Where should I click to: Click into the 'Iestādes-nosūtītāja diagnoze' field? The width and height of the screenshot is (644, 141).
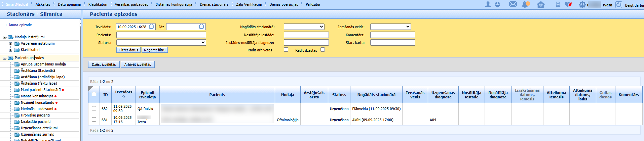coord(306,42)
